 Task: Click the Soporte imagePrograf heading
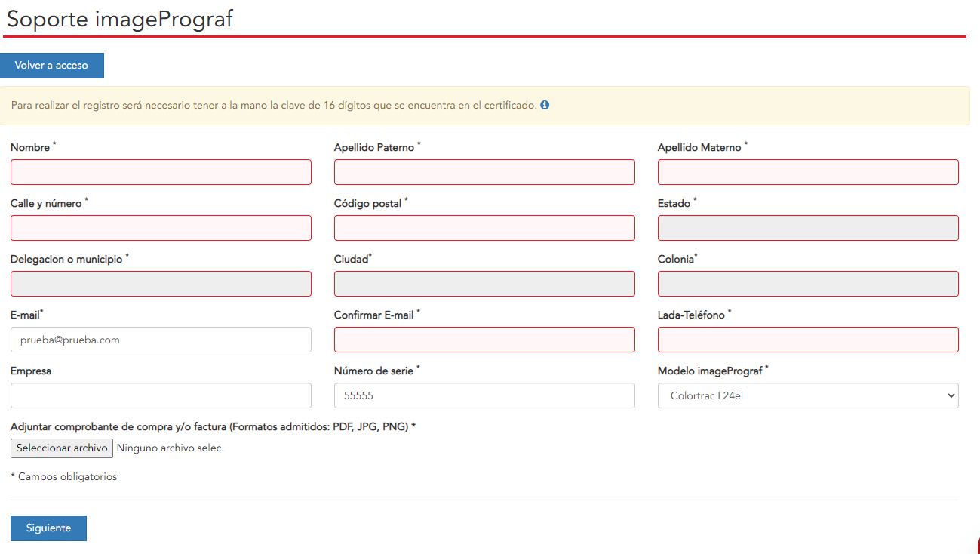pos(120,20)
